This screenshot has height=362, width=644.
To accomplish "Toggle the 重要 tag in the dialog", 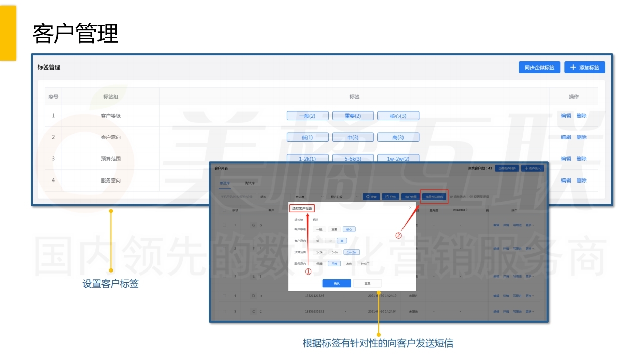I will (x=334, y=229).
